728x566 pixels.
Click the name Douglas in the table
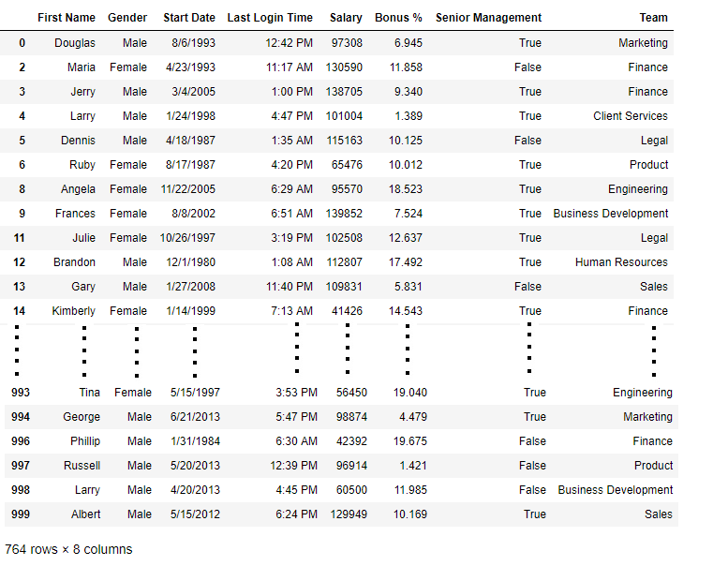pos(75,43)
